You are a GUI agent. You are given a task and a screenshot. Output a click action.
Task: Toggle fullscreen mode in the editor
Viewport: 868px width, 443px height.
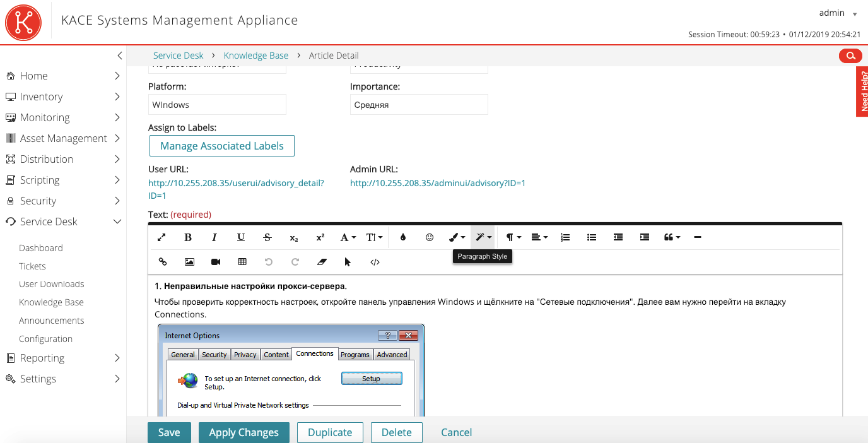[x=161, y=237]
